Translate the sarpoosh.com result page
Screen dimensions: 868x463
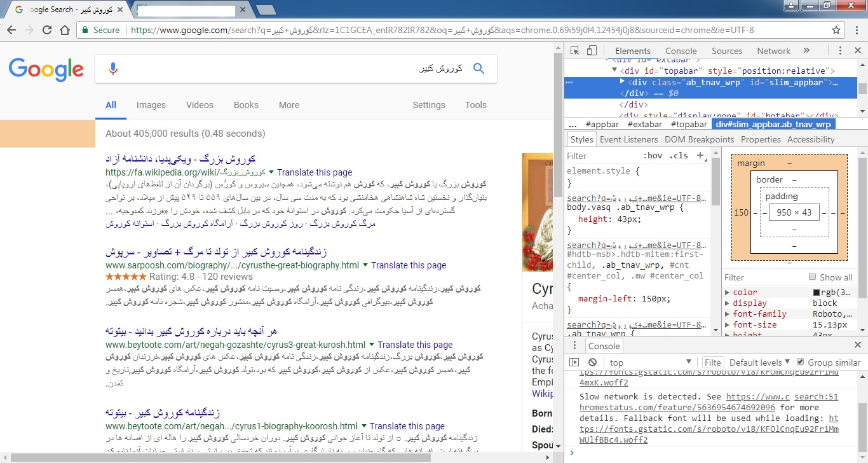(409, 265)
